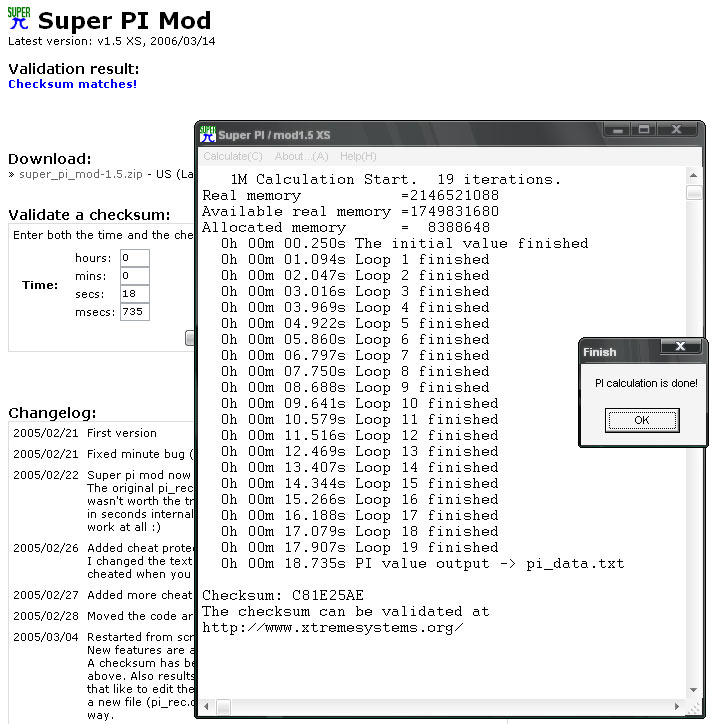Screen dimensions: 712x724
Task: Click the up arrow of the vertical scrollbar
Action: pyautogui.click(x=694, y=175)
